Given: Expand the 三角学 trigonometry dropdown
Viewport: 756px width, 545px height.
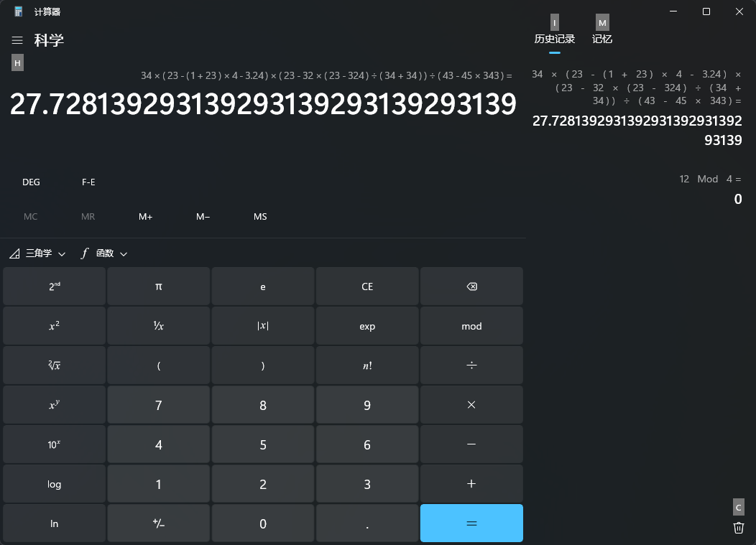Looking at the screenshot, I should 37,253.
